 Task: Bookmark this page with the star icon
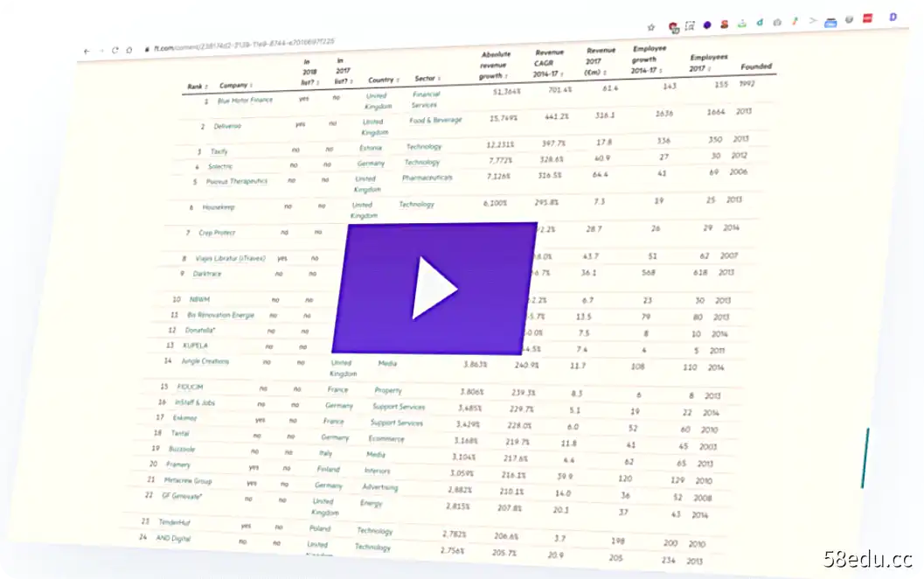click(651, 27)
